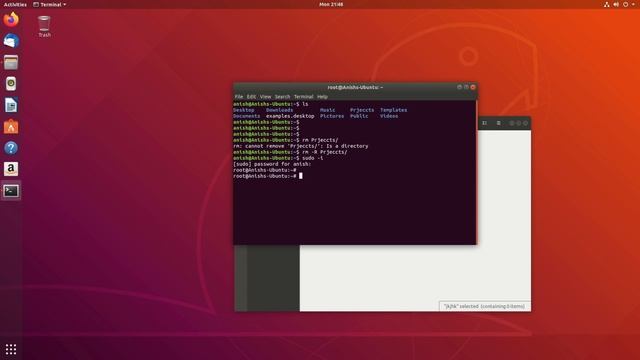Open the terminal Edit menu
The height and width of the screenshot is (360, 640).
click(251, 97)
